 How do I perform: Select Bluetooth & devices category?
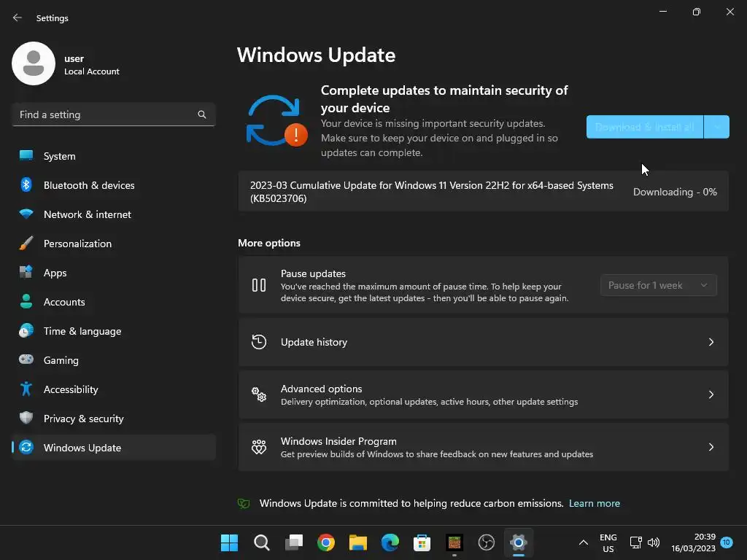click(x=113, y=184)
